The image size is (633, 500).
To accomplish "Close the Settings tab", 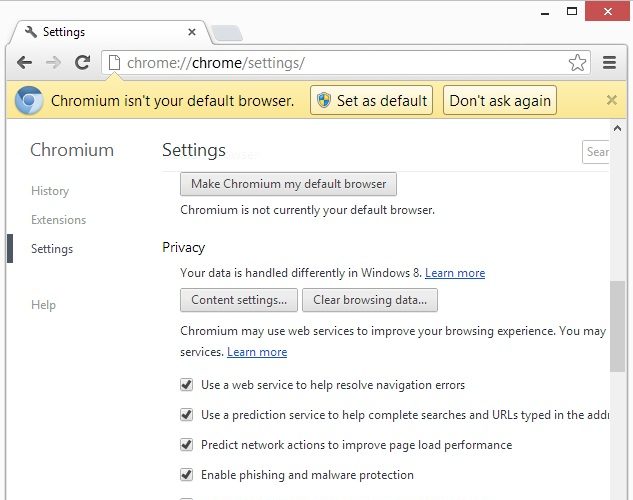I will [190, 31].
